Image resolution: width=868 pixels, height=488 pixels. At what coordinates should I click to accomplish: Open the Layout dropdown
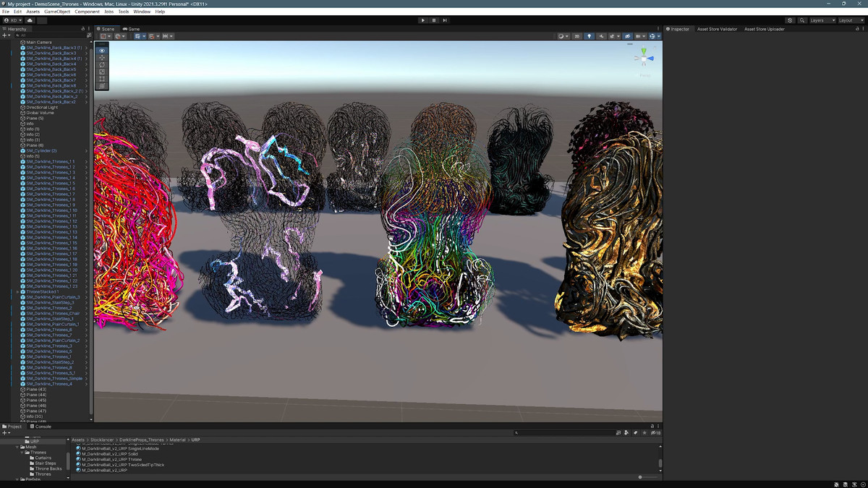tap(851, 20)
